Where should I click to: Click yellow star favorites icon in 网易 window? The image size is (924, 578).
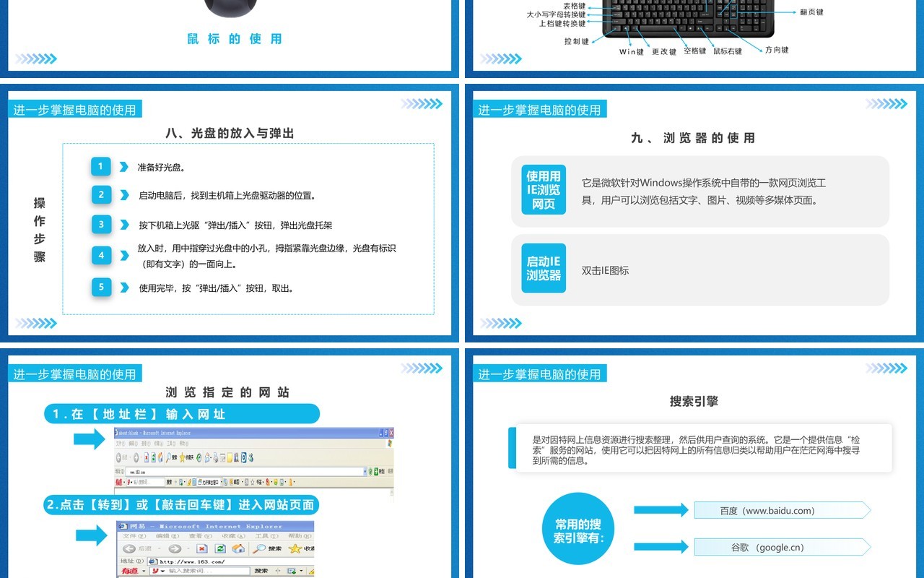295,548
